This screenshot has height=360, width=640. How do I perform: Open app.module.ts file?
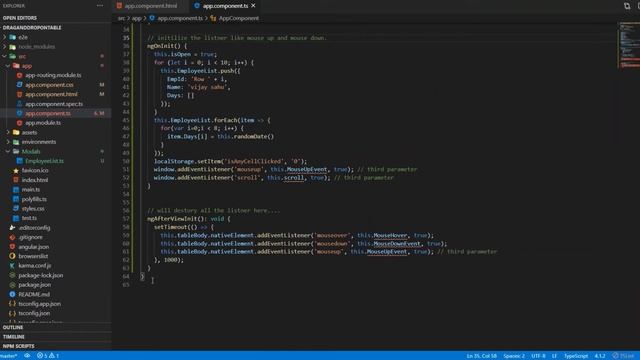tap(43, 123)
